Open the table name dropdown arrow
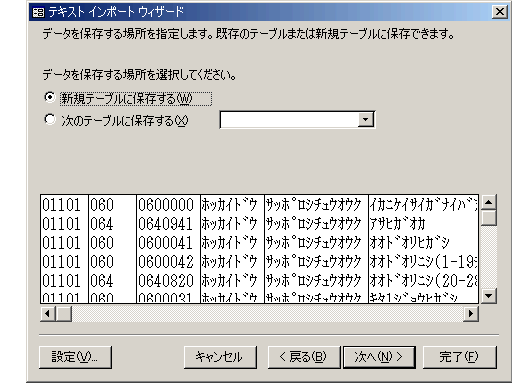This screenshot has width=512, height=383. point(366,120)
